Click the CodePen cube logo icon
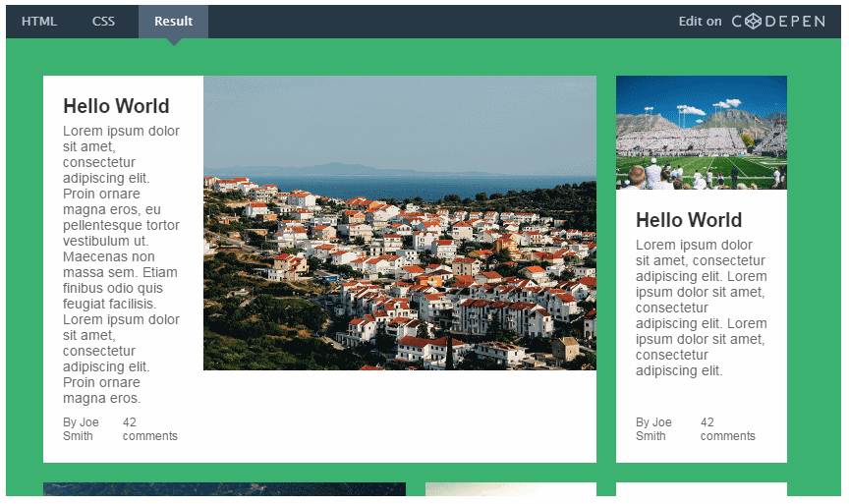 point(753,21)
